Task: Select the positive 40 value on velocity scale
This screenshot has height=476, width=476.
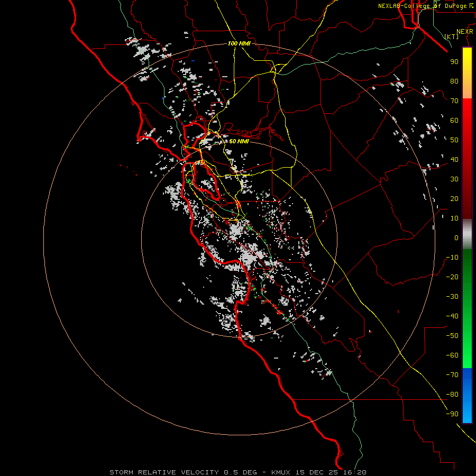Action: click(x=454, y=160)
